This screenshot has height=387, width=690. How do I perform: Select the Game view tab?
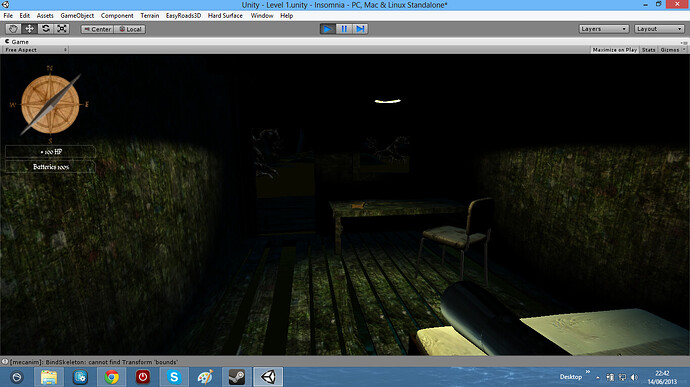17,41
